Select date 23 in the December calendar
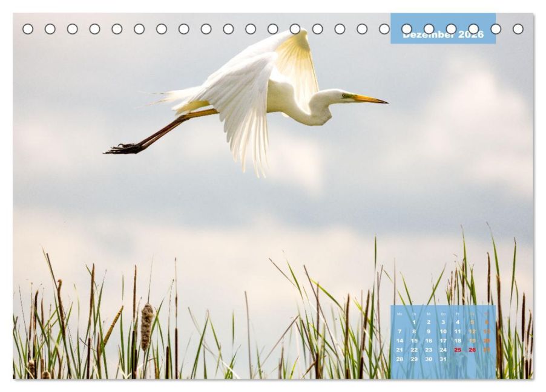The image size is (546, 392). (x=429, y=350)
